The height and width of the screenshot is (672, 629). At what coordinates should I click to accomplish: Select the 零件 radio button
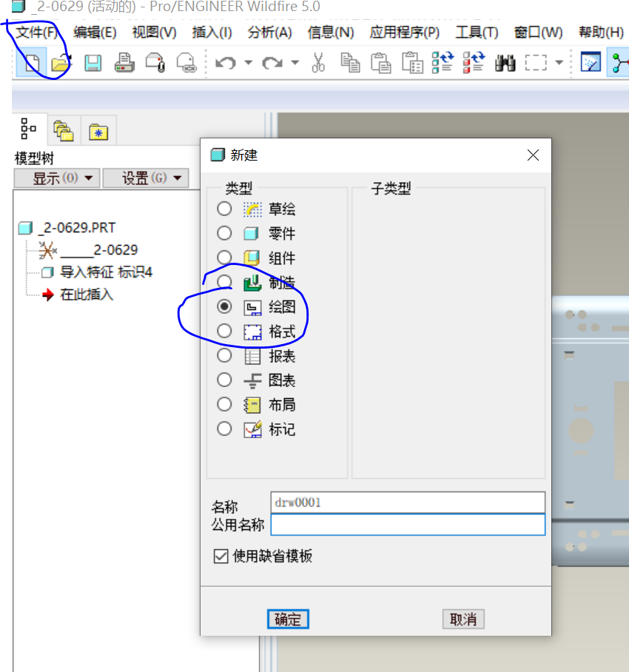(224, 233)
